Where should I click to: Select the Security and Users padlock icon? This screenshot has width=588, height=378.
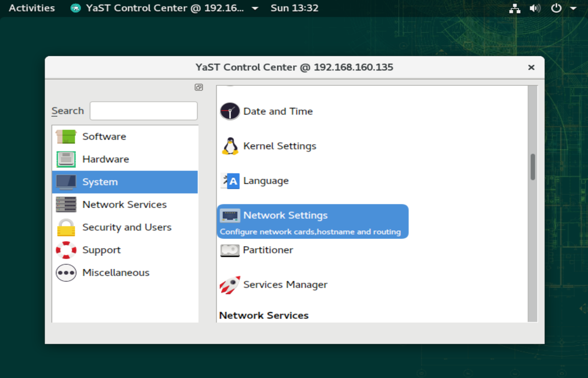coord(66,228)
